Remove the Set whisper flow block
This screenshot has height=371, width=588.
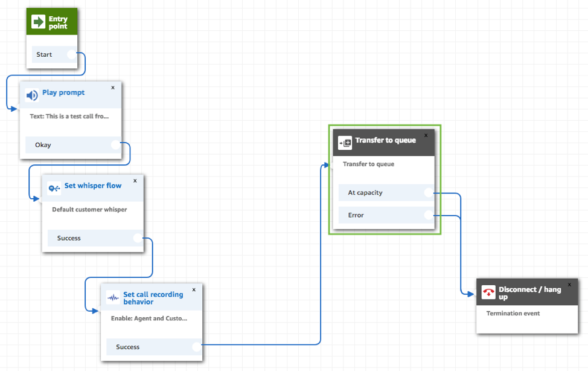[135, 180]
